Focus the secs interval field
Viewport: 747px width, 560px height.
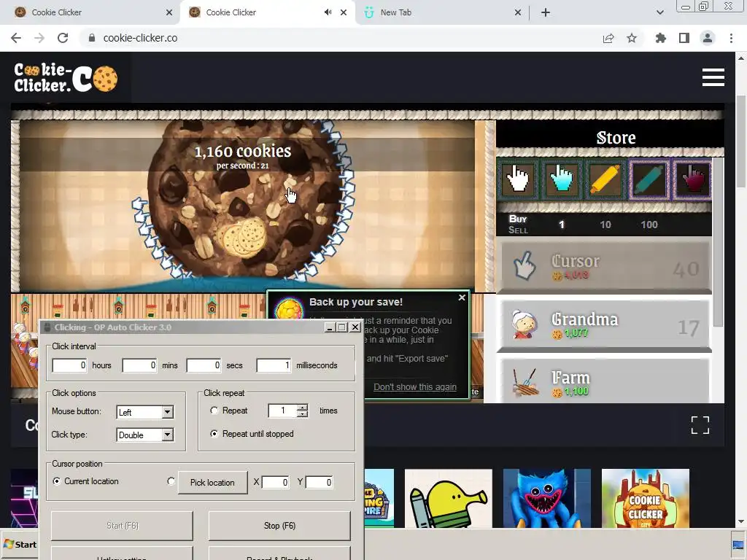point(204,365)
